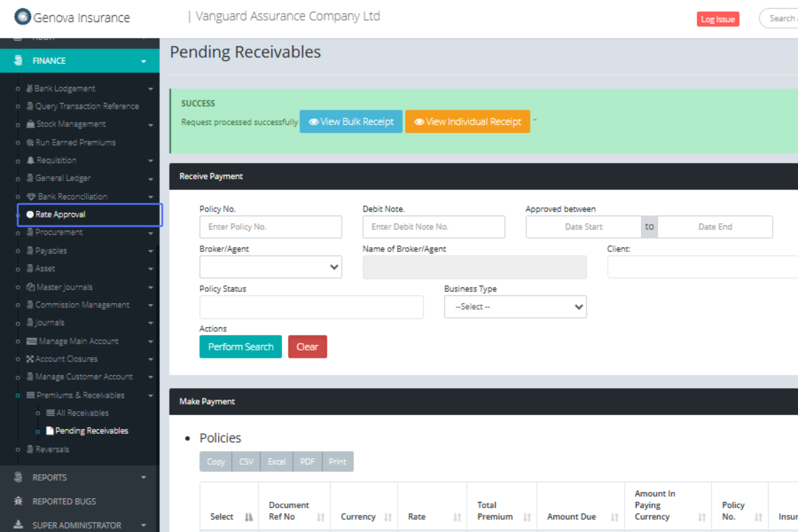Click the Perform Search button

point(241,347)
